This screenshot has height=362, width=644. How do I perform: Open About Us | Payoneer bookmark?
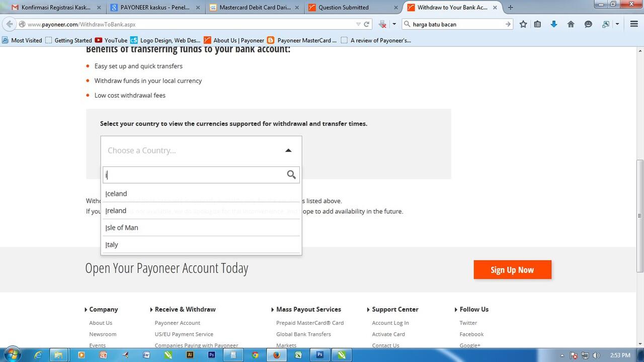[x=234, y=40]
